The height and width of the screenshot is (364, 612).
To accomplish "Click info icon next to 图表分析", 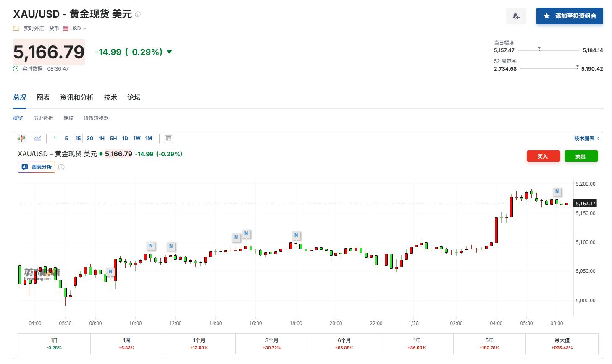I will (x=61, y=167).
